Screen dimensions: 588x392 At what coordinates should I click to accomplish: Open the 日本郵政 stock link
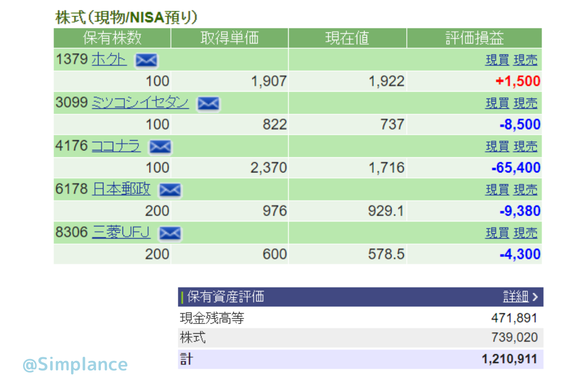[121, 189]
